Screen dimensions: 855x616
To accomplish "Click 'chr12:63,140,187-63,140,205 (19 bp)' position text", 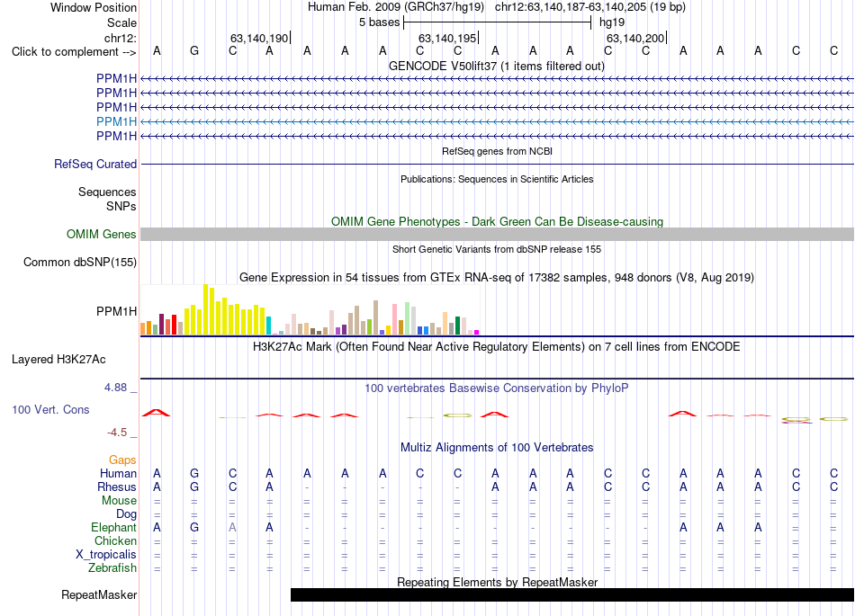I will (x=590, y=7).
